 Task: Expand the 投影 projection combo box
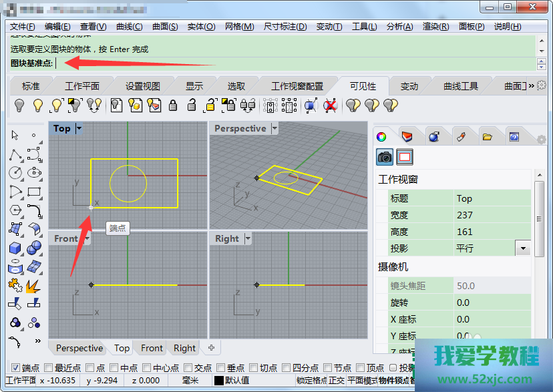click(x=523, y=248)
